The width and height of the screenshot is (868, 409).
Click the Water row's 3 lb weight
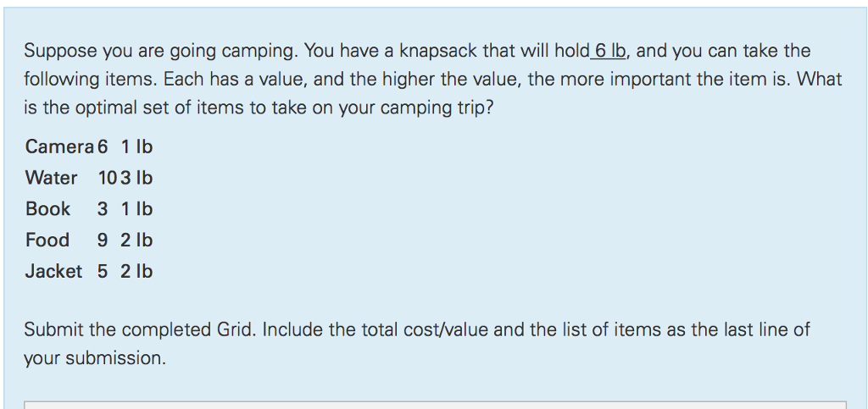(x=136, y=178)
